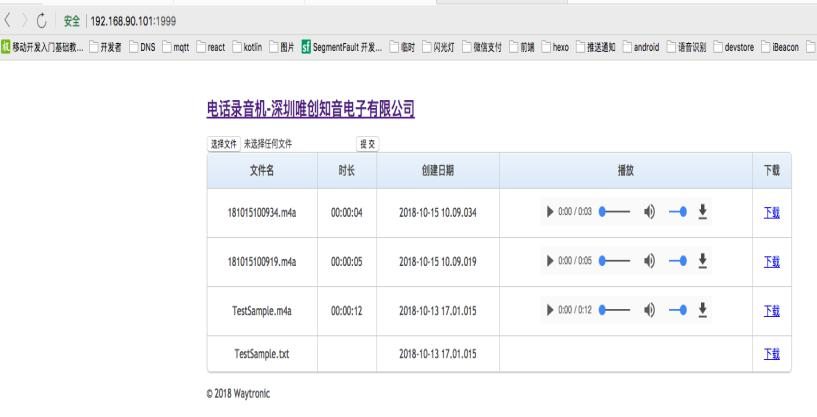
Task: Open the 下载 link for 181015100934.m4a
Action: point(771,211)
